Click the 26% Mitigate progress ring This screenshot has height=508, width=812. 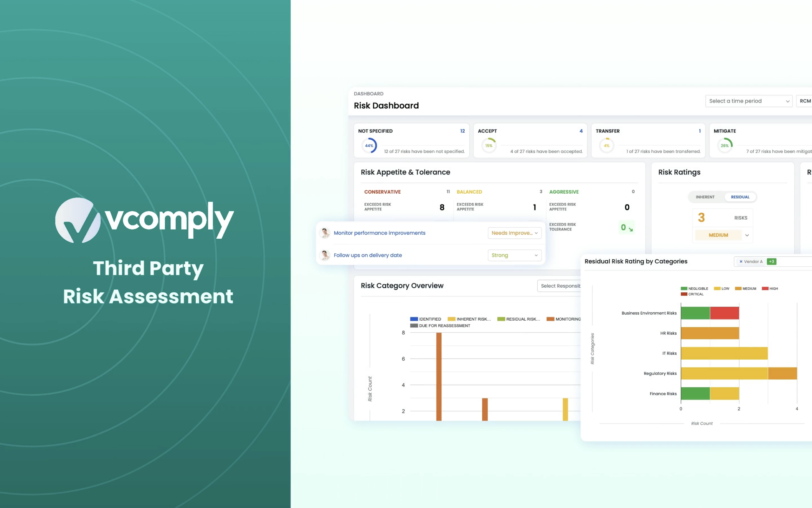[725, 145]
